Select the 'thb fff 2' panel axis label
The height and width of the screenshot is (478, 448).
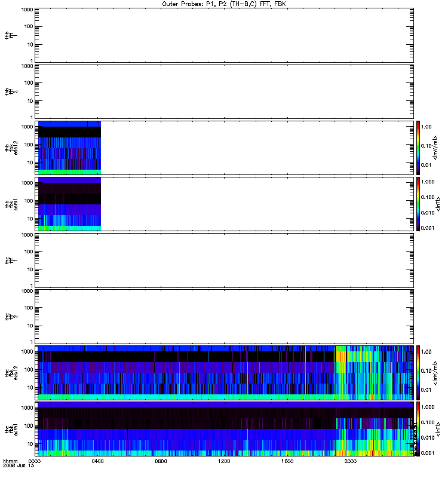point(11,92)
